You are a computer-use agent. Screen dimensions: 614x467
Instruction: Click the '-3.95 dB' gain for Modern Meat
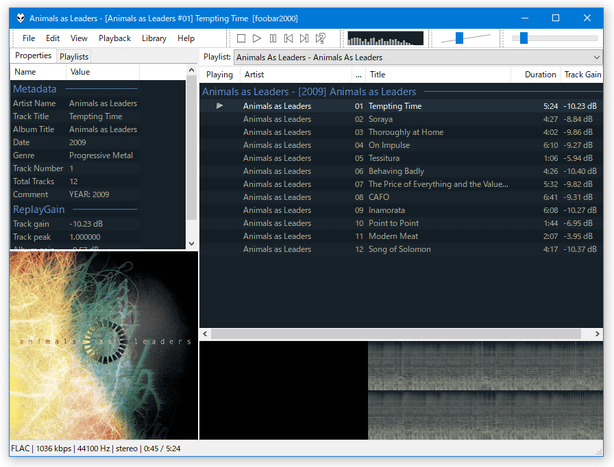pos(578,236)
